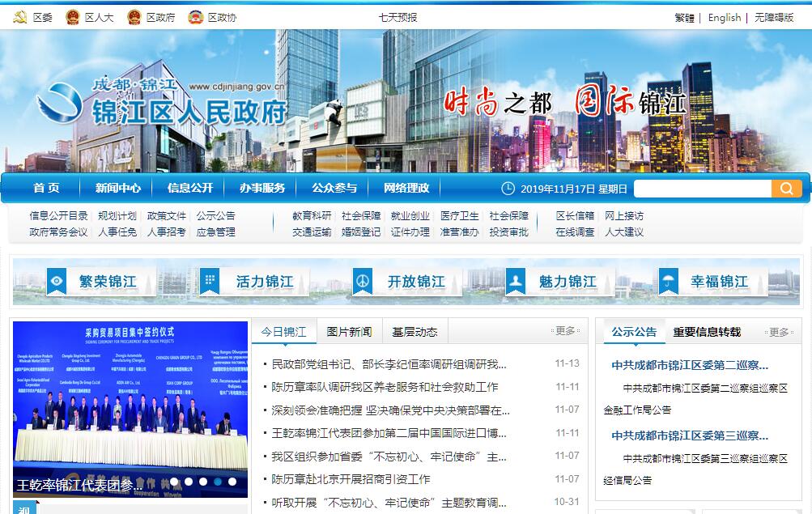
Task: Click inside the site search field
Action: pyautogui.click(x=701, y=189)
